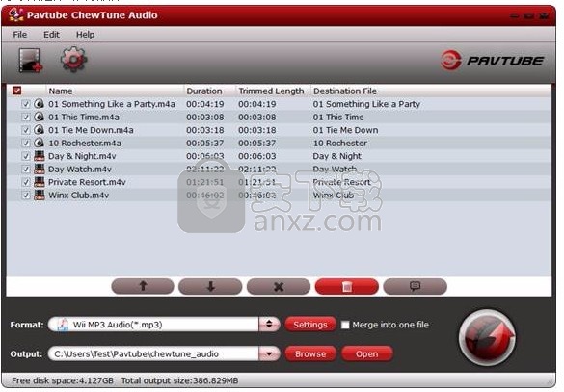Uncheck the Day Watch.m4v checkbox
The width and height of the screenshot is (564, 392).
pos(26,169)
